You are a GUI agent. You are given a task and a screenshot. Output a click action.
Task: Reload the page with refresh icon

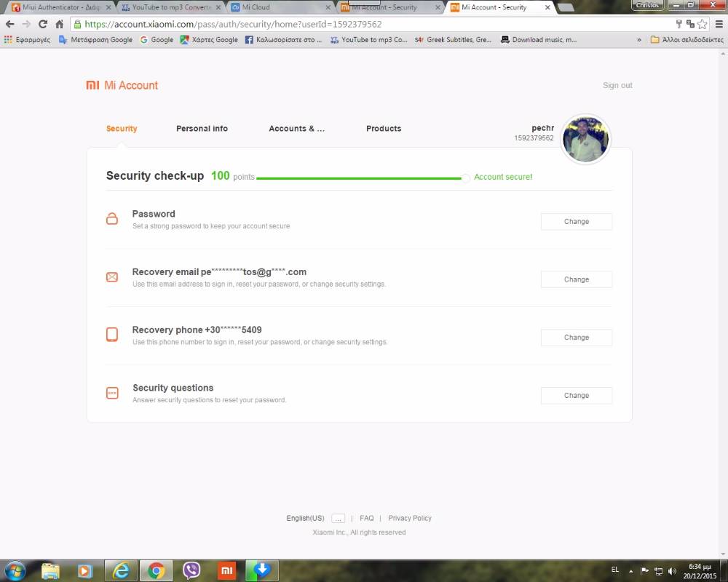tap(43, 24)
